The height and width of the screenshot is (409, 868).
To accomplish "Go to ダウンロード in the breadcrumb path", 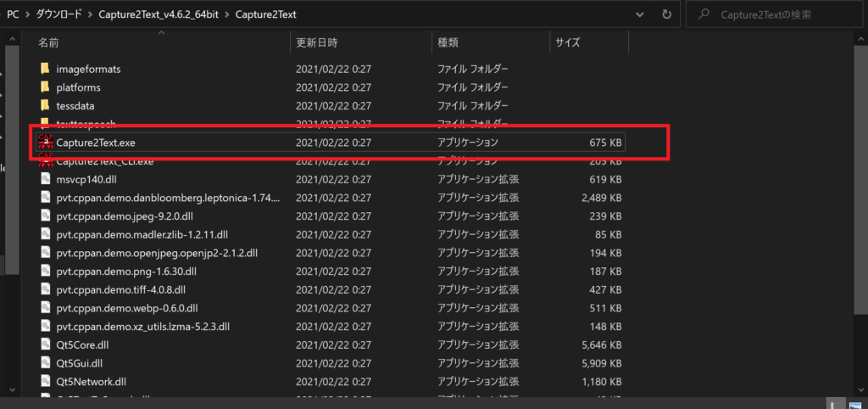I will coord(60,15).
